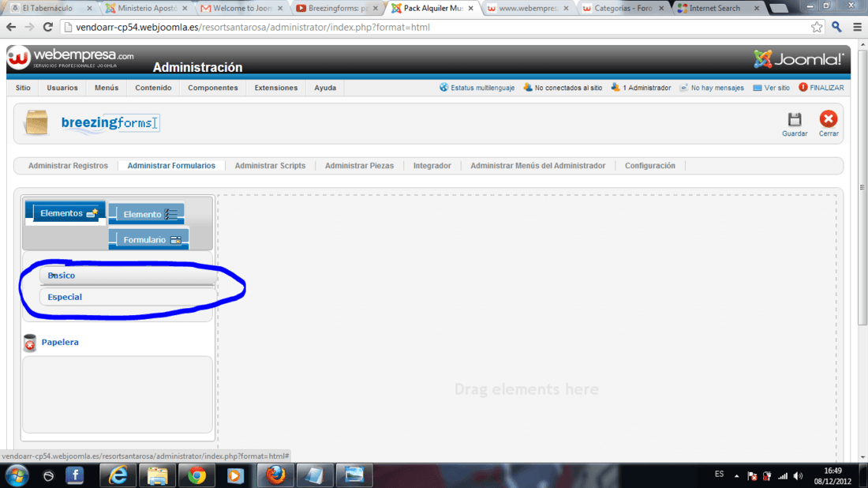868x488 pixels.
Task: Open Administrar Menús del Administrador tab
Action: pyautogui.click(x=537, y=166)
